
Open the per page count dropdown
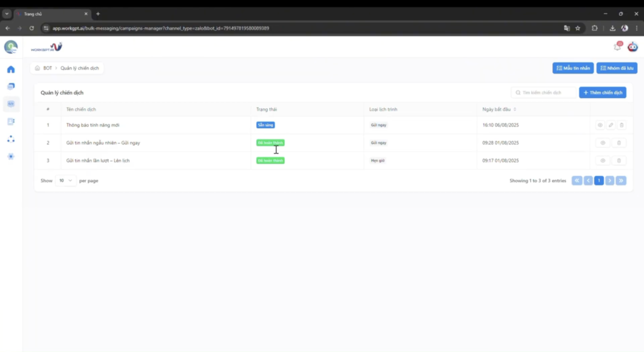coord(65,180)
